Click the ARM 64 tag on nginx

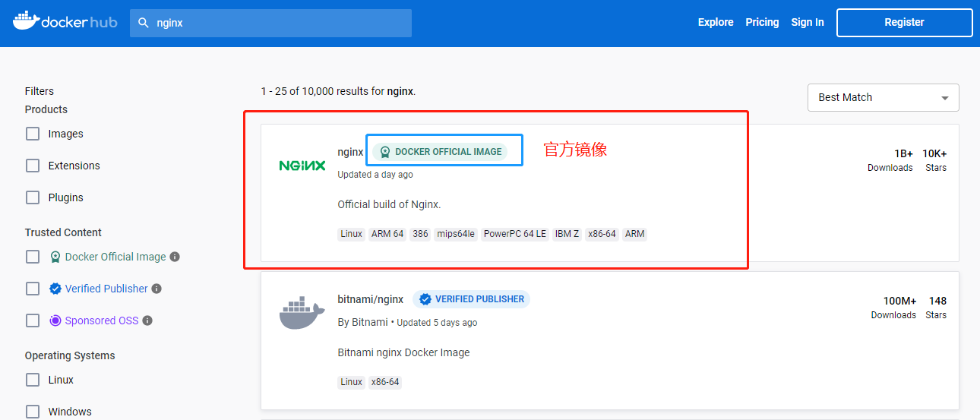point(387,234)
